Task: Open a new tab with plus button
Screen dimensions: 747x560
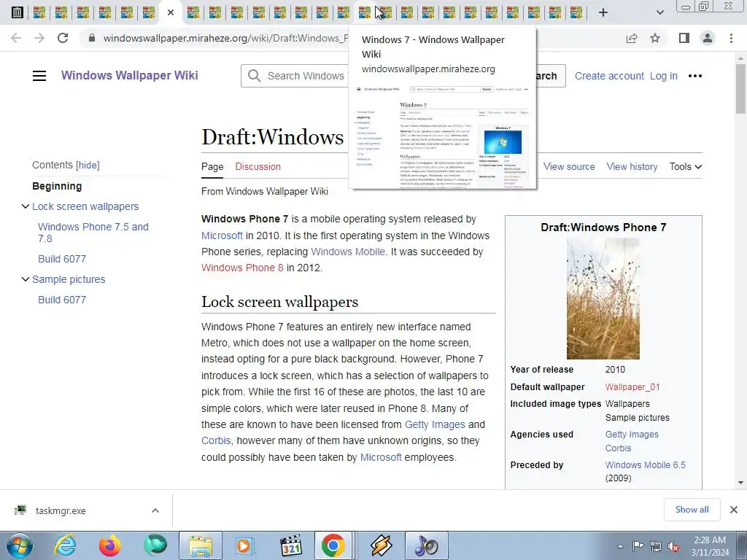Action: point(603,12)
